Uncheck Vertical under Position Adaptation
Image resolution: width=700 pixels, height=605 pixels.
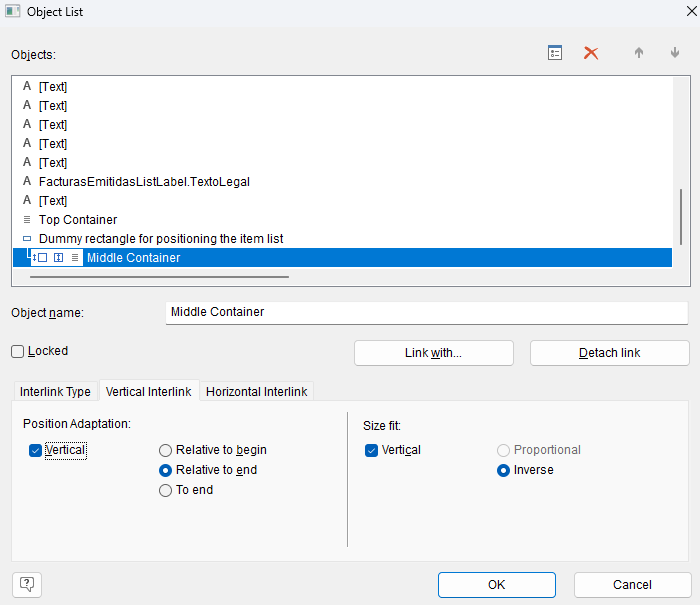(x=36, y=451)
